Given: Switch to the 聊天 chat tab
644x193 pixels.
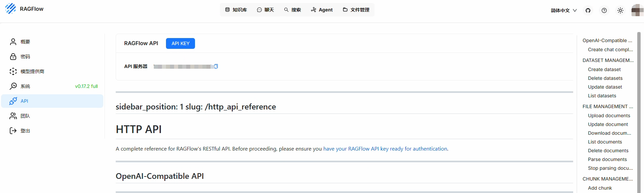Looking at the screenshot, I should tap(265, 10).
